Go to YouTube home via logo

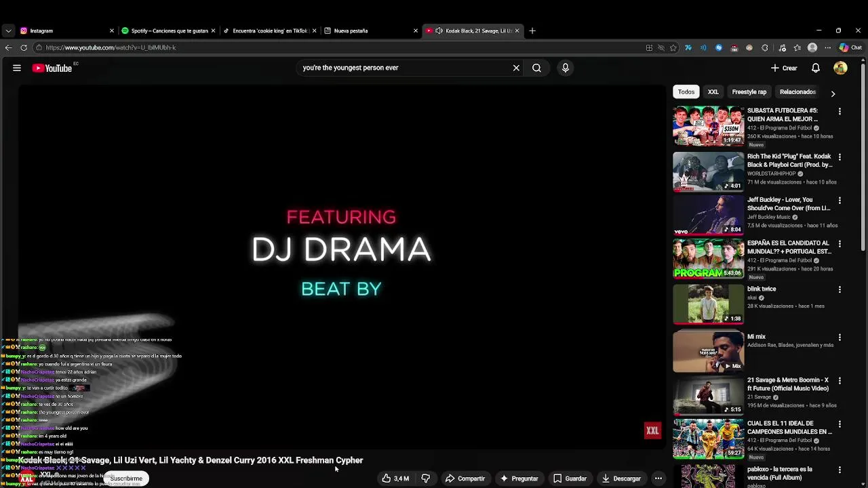tap(52, 68)
